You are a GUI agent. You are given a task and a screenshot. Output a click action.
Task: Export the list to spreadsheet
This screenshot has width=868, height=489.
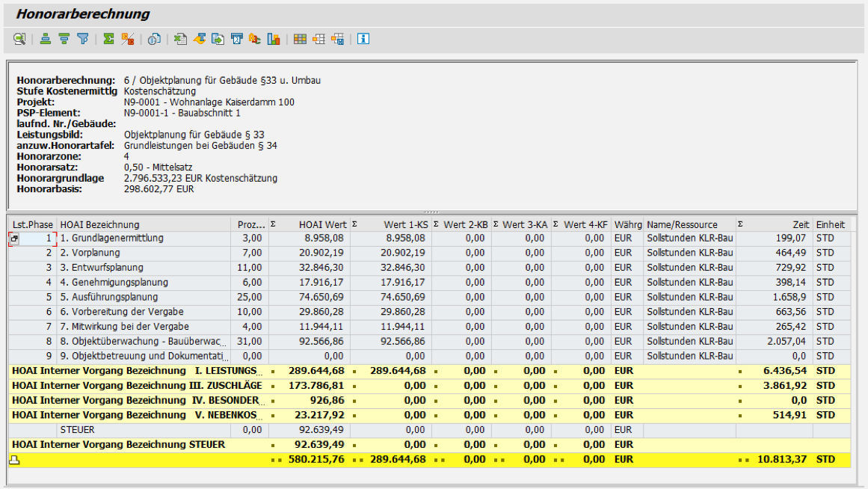pos(180,39)
